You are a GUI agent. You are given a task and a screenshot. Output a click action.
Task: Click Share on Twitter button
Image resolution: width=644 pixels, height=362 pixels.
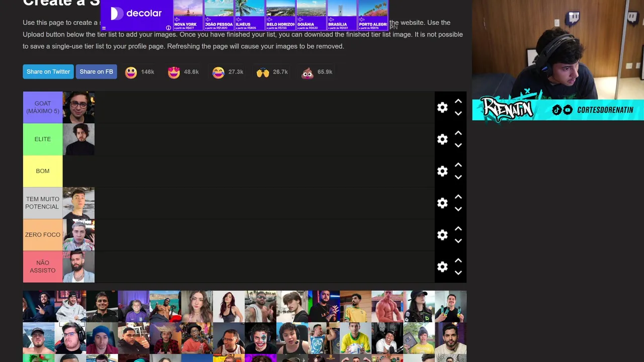click(48, 72)
